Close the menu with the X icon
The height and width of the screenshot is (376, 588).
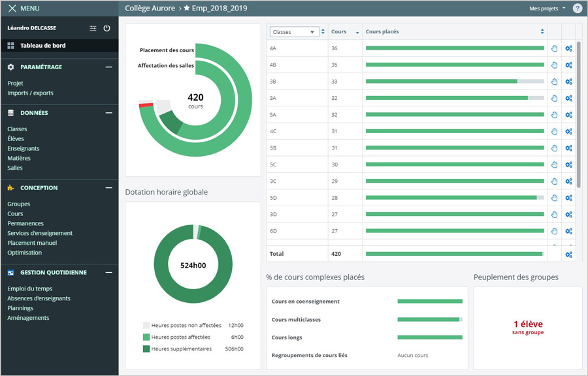pos(12,8)
